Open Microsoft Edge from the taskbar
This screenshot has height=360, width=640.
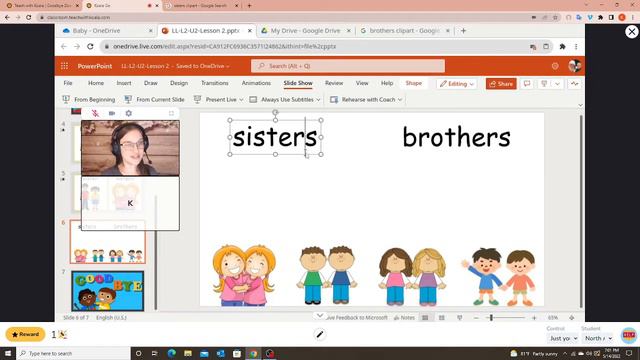[171, 353]
